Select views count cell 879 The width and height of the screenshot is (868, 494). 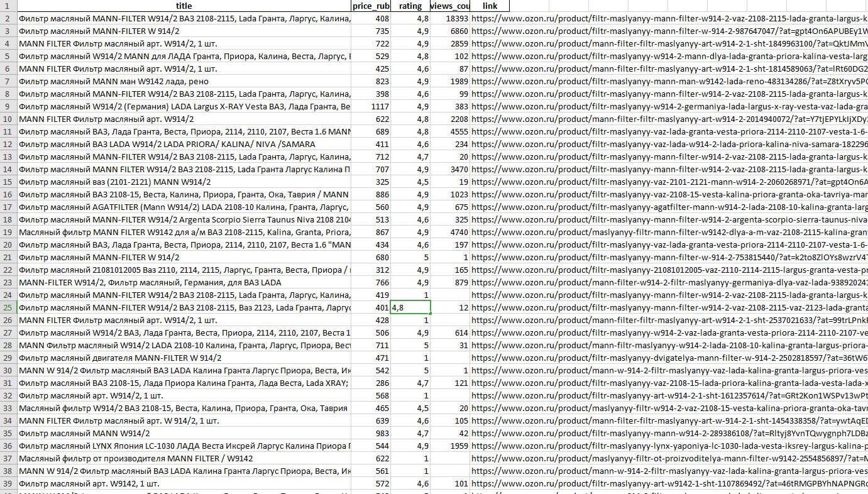click(x=450, y=282)
